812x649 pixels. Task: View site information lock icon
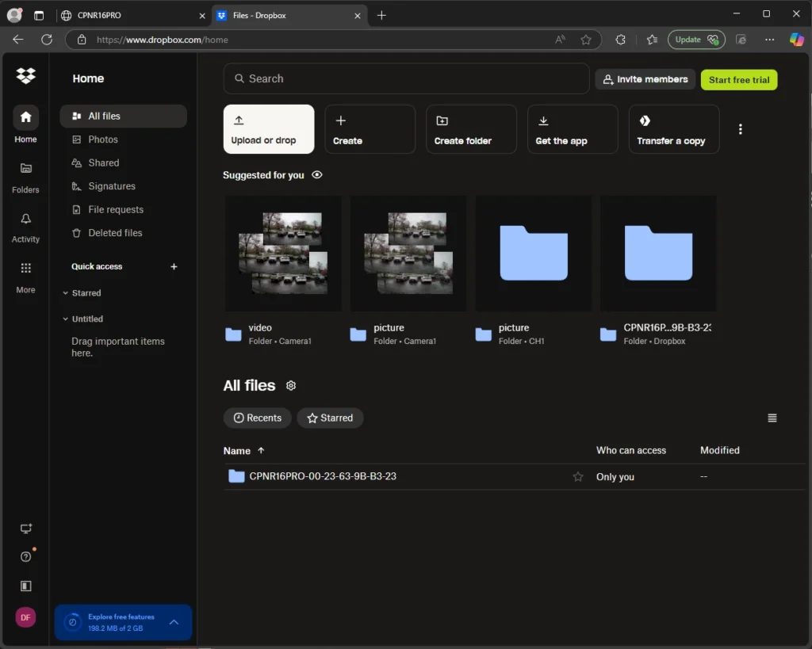coord(82,40)
